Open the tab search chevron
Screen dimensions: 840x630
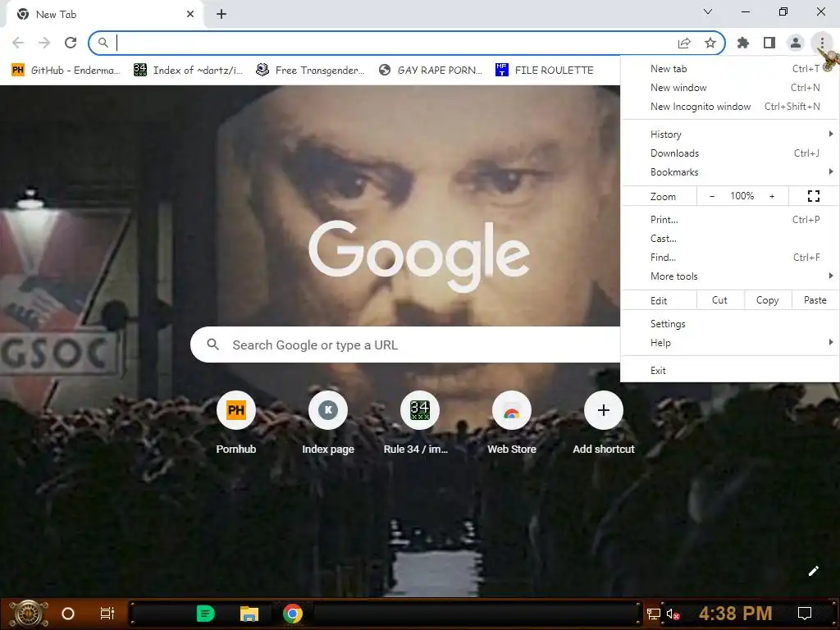(x=708, y=11)
